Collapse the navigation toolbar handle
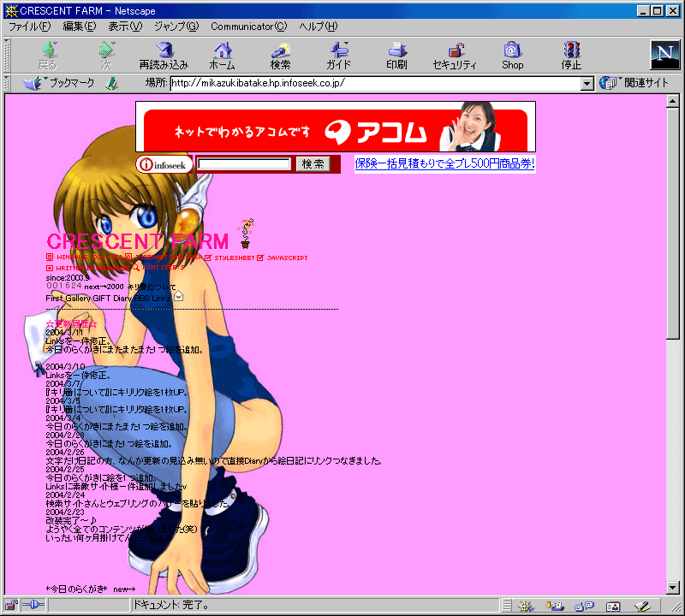The width and height of the screenshot is (685, 616). (x=7, y=55)
